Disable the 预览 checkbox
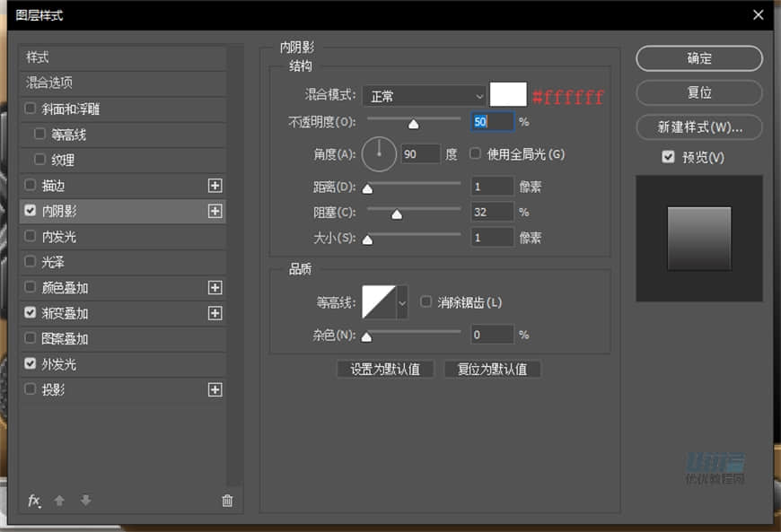This screenshot has height=532, width=781. (x=667, y=157)
